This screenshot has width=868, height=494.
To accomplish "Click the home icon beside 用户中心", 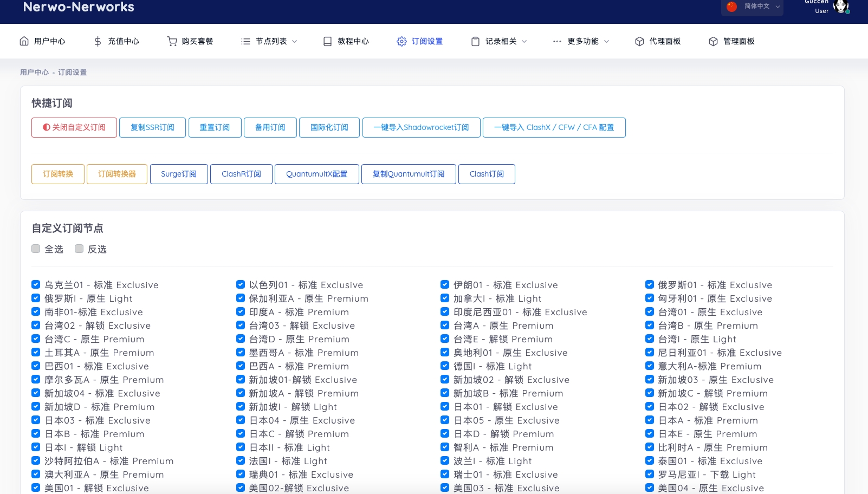I will click(24, 41).
